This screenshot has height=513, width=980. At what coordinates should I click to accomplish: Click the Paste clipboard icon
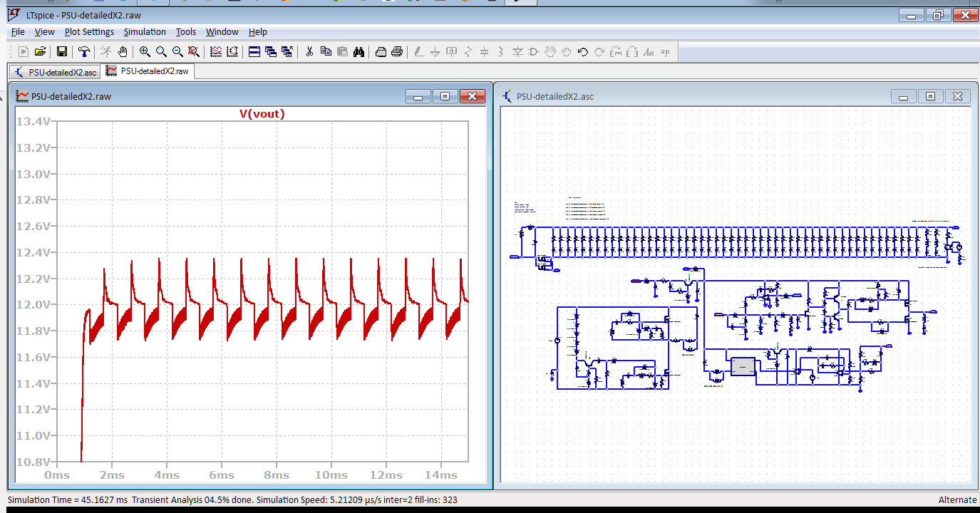coord(342,51)
